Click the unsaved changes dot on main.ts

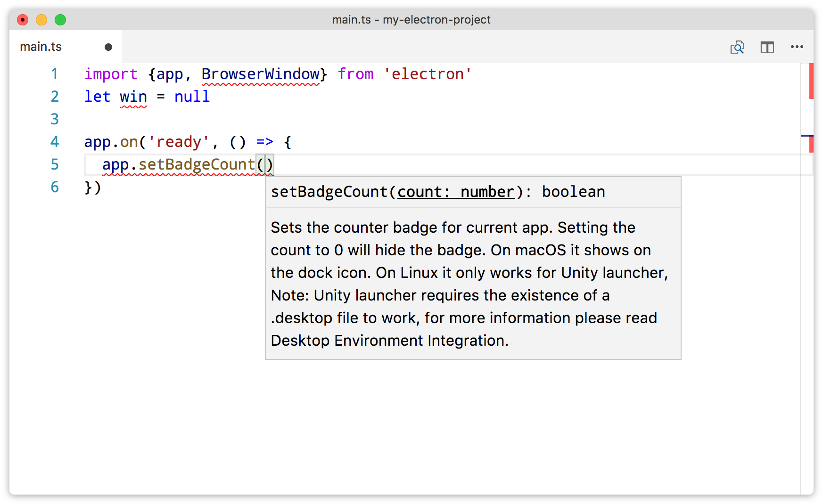click(108, 46)
